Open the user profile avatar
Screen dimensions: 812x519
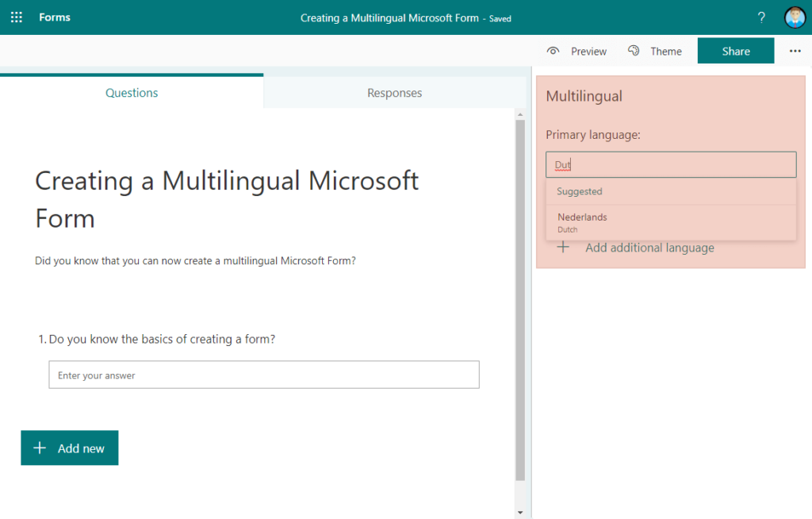click(795, 17)
